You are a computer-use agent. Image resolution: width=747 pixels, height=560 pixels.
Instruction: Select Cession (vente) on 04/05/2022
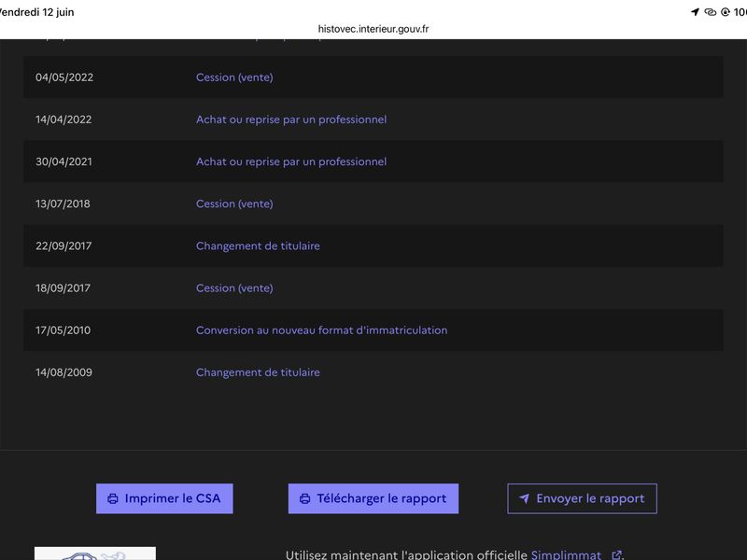pos(234,77)
